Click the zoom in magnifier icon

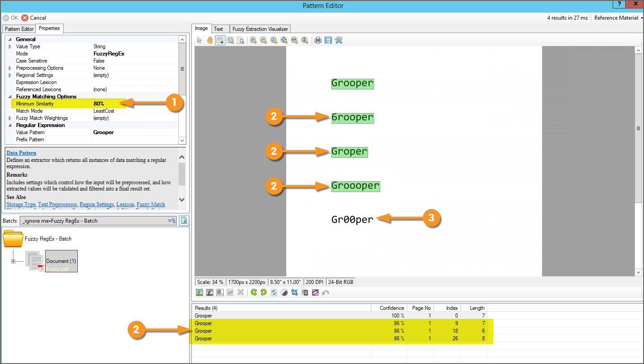(x=253, y=40)
